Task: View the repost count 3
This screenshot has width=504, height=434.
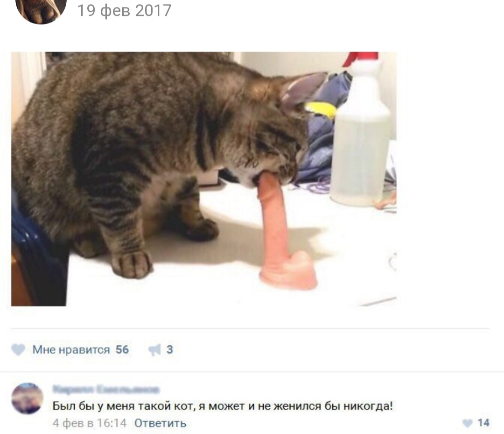Action: 170,349
